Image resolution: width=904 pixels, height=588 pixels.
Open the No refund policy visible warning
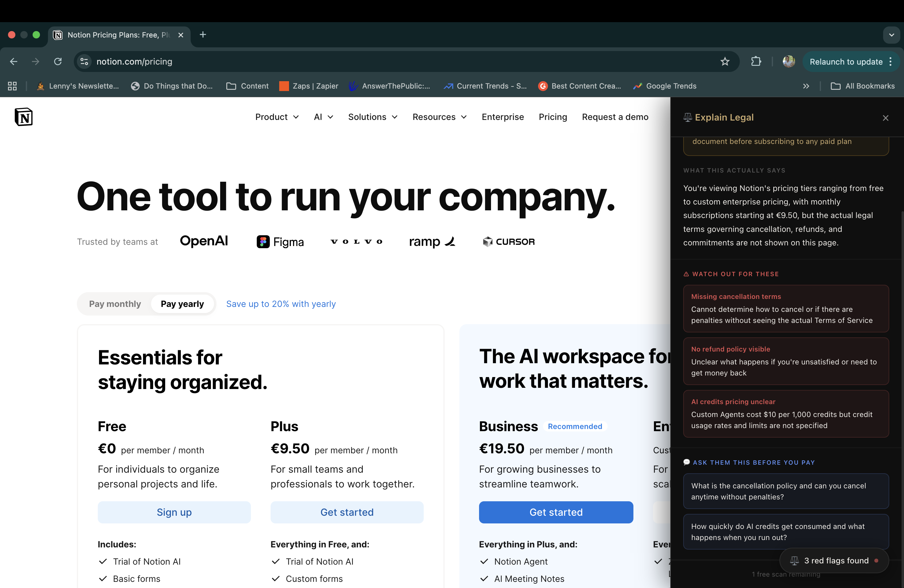(786, 361)
